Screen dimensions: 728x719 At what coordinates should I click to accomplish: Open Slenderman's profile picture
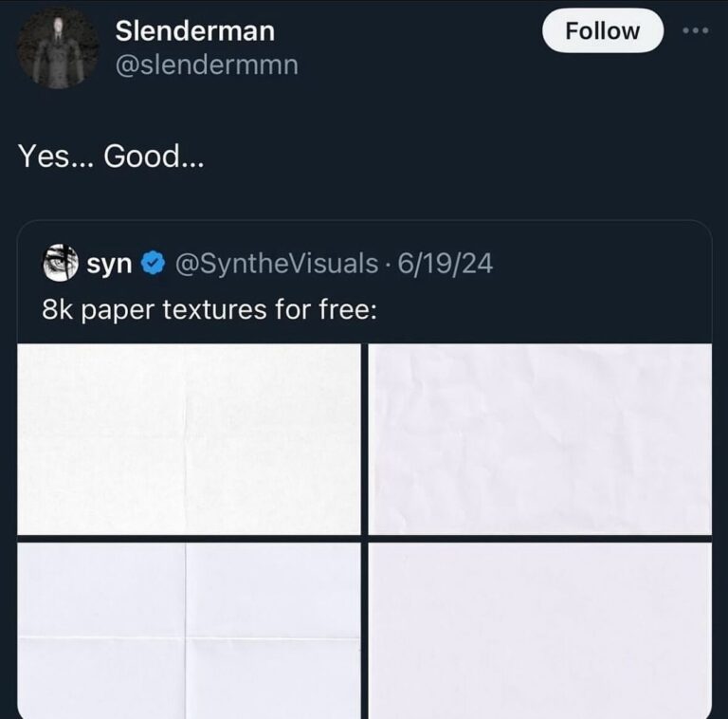(58, 47)
